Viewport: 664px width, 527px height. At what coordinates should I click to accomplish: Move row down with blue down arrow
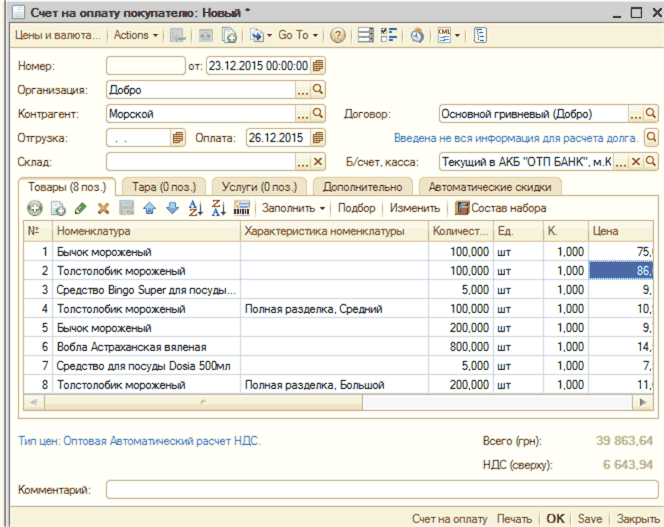coord(171,208)
